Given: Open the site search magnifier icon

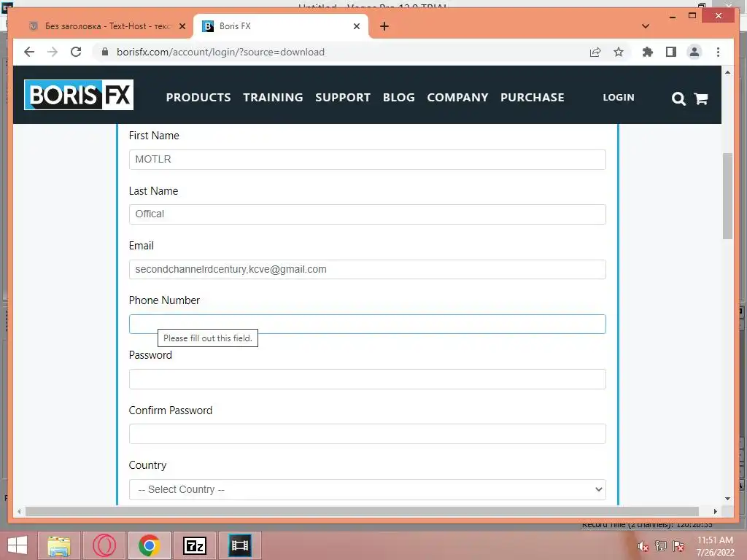Looking at the screenshot, I should [678, 98].
